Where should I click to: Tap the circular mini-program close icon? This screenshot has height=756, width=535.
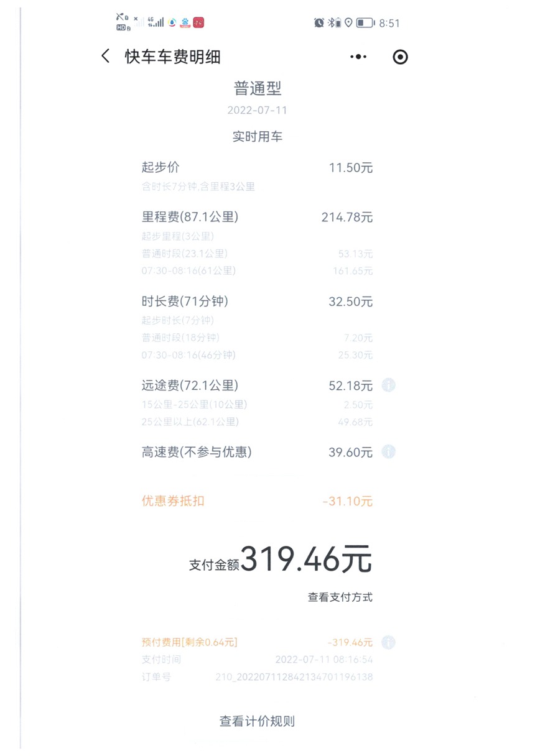point(401,57)
